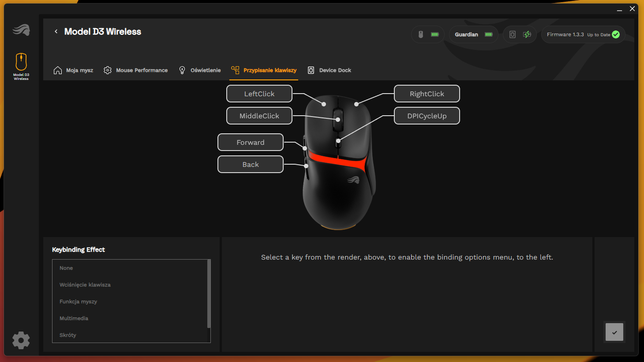Image resolution: width=644 pixels, height=362 pixels.
Task: Open the Moja mysz tab
Action: 73,70
